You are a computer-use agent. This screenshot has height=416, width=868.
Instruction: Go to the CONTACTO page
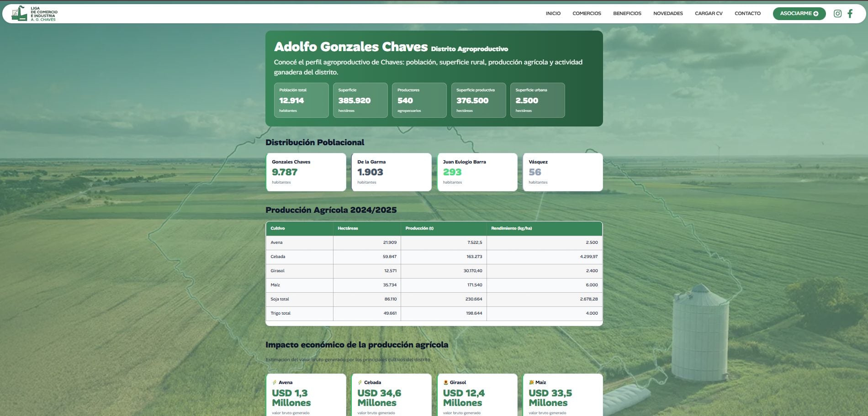747,14
